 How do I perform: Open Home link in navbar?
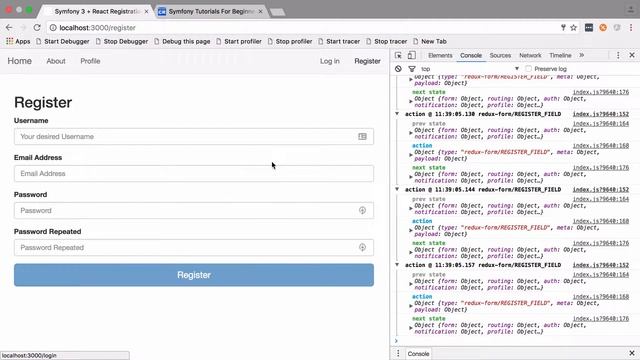pos(20,61)
